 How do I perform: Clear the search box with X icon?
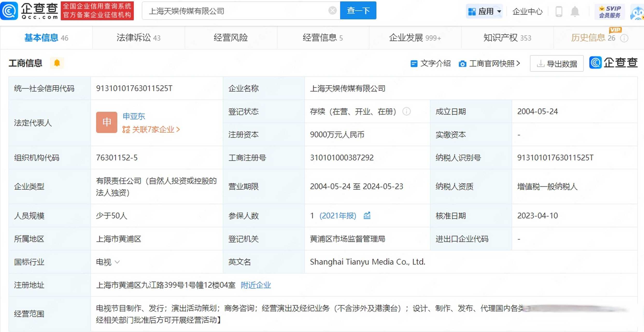pyautogui.click(x=332, y=11)
